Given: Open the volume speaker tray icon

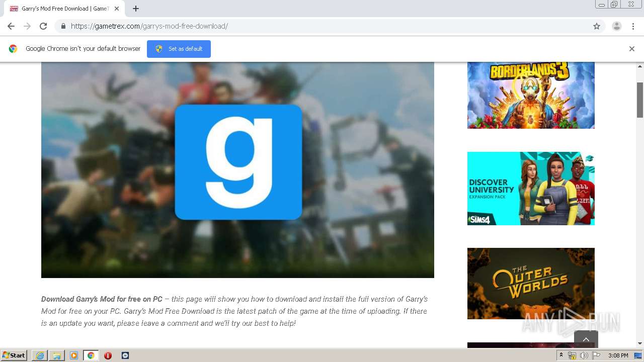Looking at the screenshot, I should click(x=584, y=355).
